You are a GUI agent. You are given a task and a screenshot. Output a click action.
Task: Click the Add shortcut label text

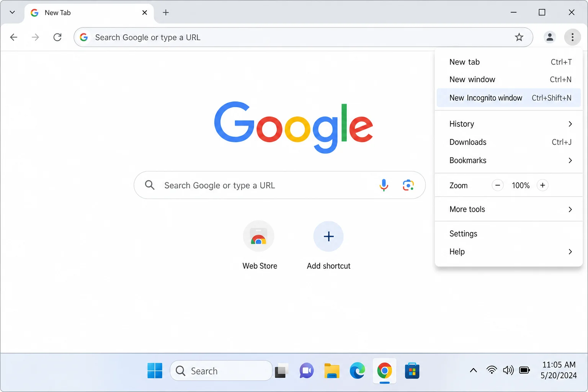[328, 266]
